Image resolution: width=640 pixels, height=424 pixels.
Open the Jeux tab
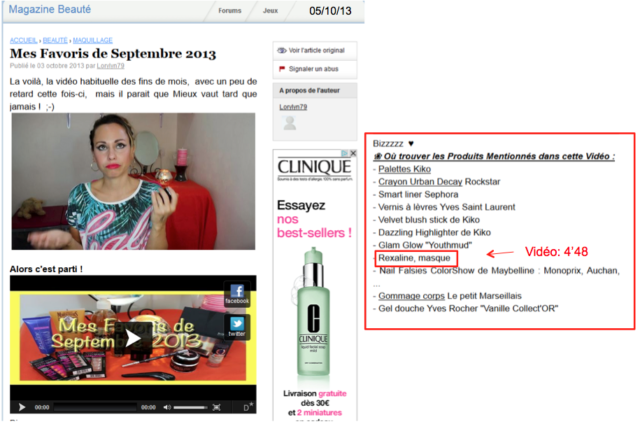(x=270, y=11)
